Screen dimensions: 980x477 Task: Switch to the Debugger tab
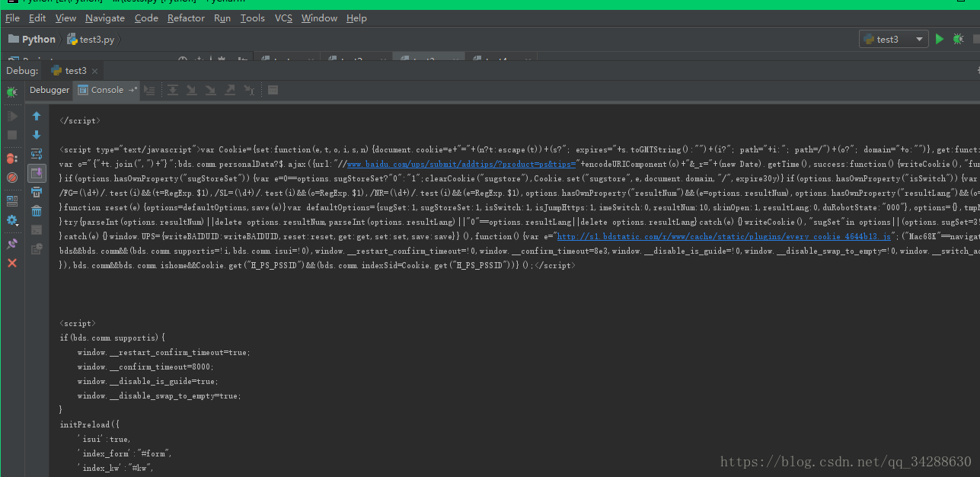(49, 90)
